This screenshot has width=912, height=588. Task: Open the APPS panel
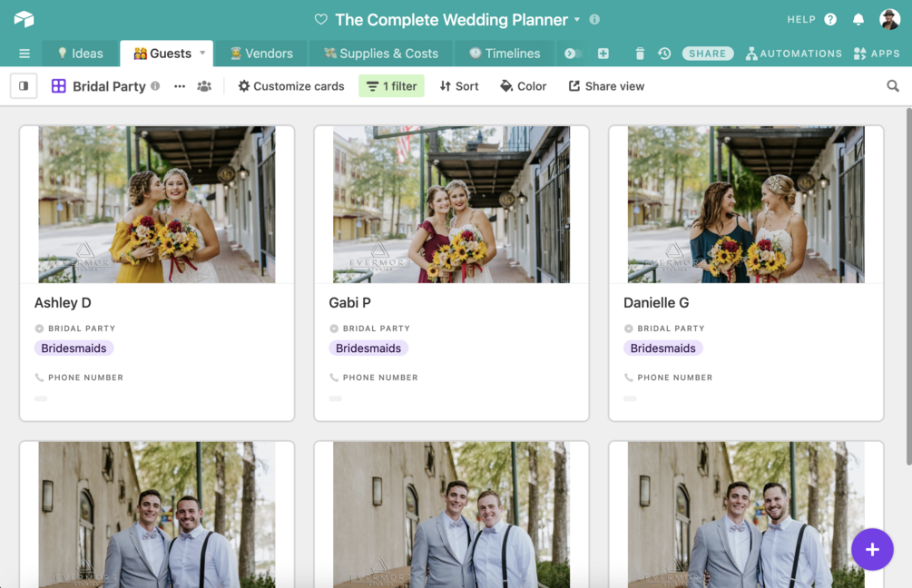pos(877,54)
